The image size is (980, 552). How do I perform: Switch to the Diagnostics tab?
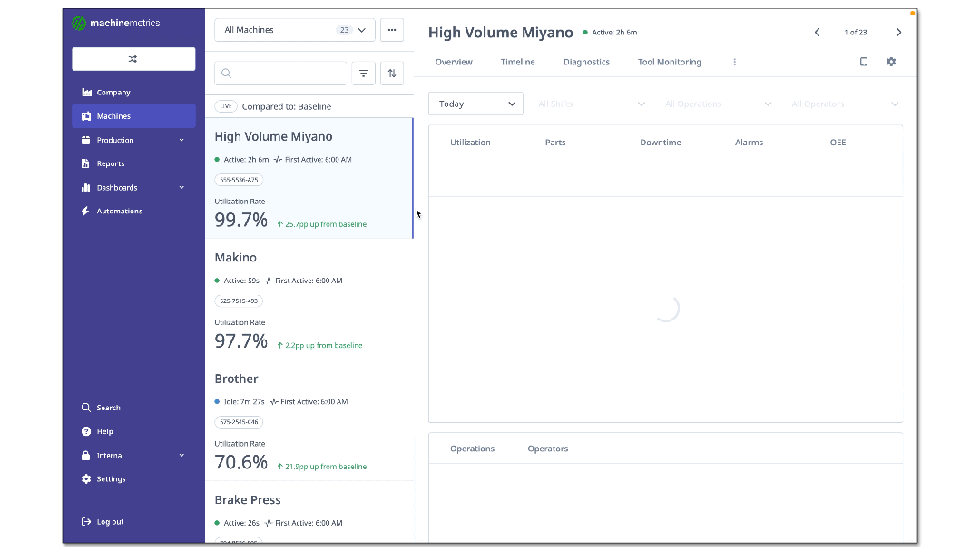click(586, 62)
